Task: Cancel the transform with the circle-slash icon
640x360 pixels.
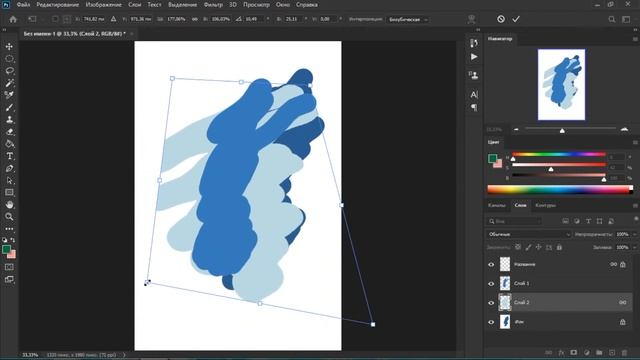Action: click(x=501, y=19)
